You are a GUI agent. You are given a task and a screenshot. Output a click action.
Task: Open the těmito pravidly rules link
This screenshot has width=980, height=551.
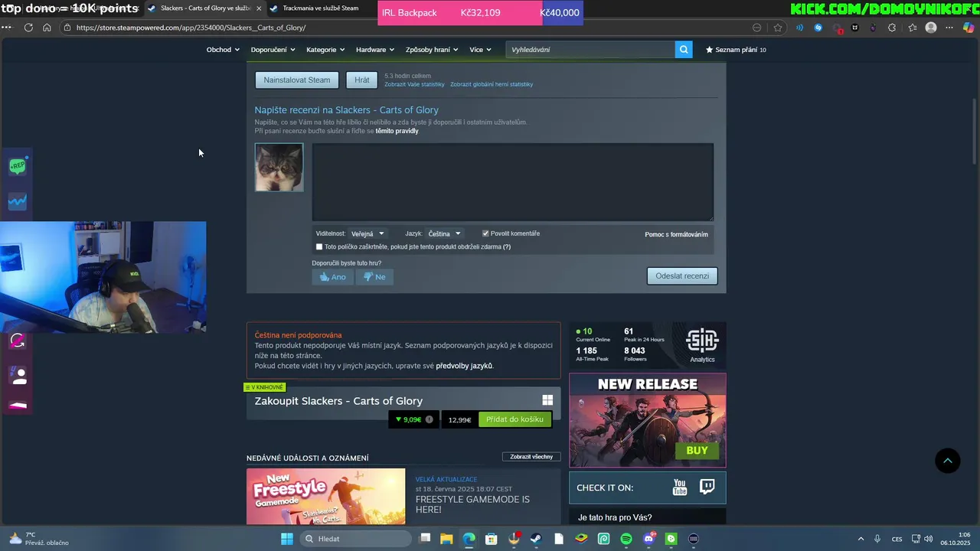pos(397,131)
